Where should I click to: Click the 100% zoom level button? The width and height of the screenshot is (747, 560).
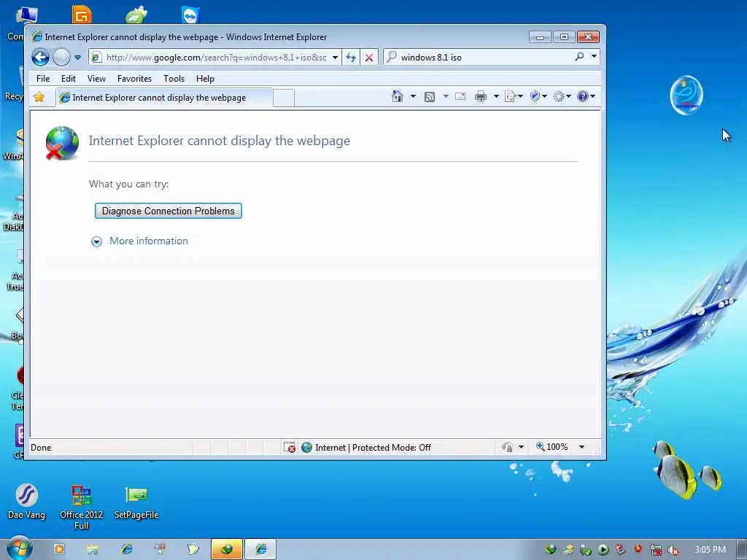(552, 447)
